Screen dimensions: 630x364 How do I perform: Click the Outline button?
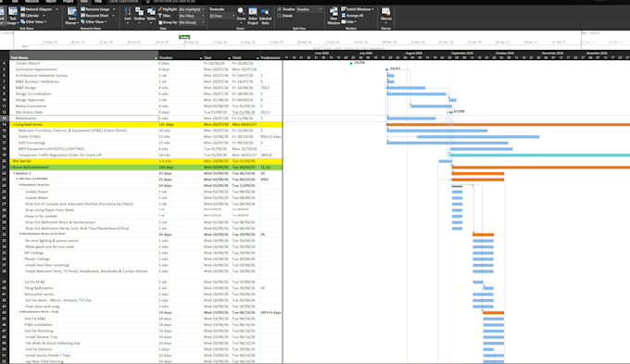point(139,15)
